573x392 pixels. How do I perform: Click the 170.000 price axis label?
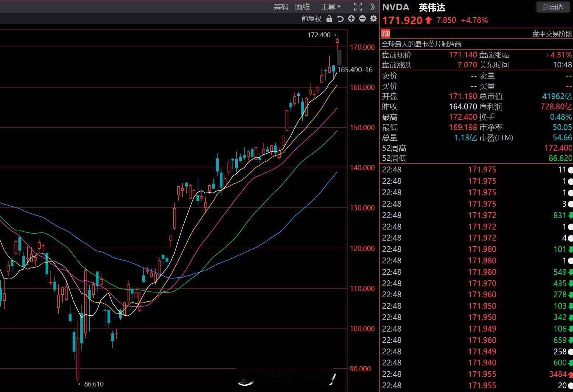(362, 47)
